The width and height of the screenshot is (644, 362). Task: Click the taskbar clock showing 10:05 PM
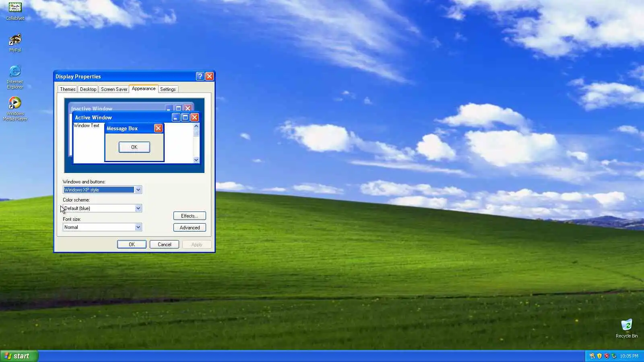(629, 356)
